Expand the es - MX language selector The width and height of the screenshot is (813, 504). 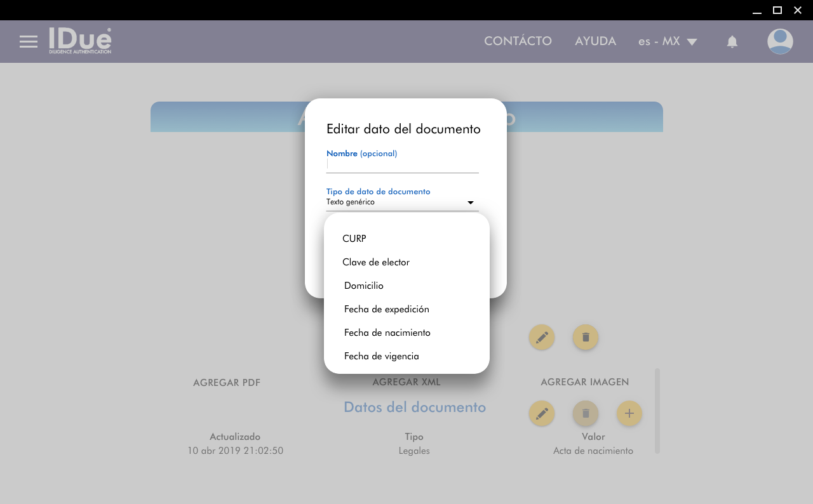coord(668,42)
